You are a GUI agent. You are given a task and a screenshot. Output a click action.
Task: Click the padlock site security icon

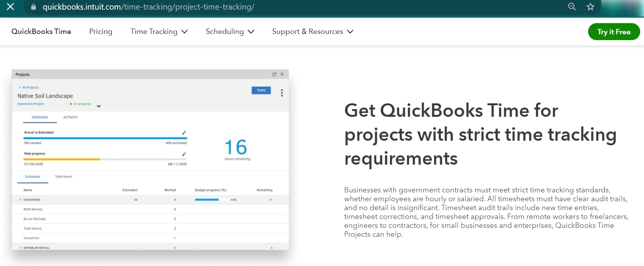click(x=34, y=7)
